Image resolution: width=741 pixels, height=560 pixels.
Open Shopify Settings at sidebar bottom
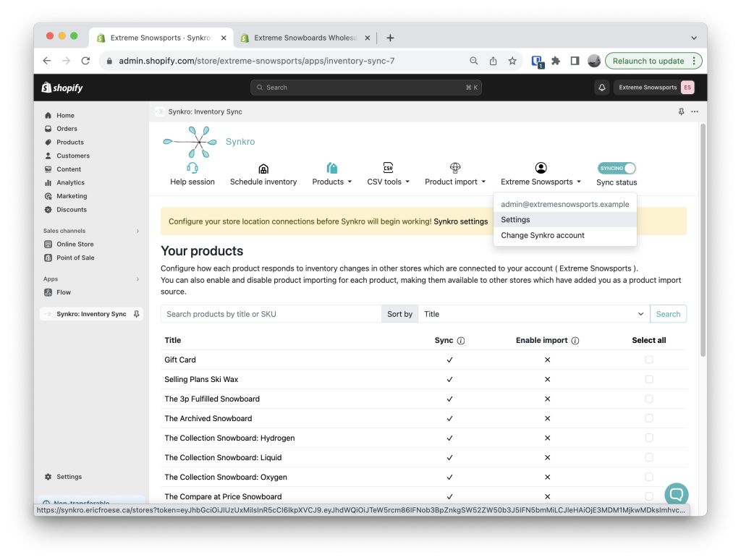point(69,477)
